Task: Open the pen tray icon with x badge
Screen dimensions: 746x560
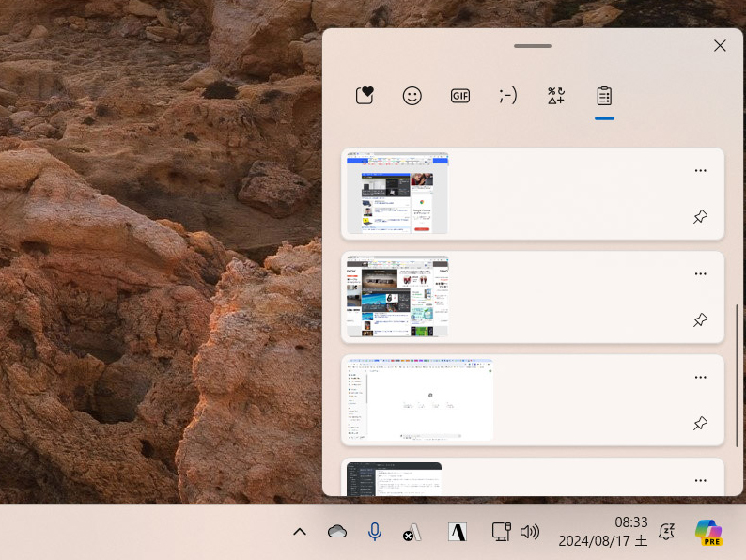Action: tap(412, 533)
